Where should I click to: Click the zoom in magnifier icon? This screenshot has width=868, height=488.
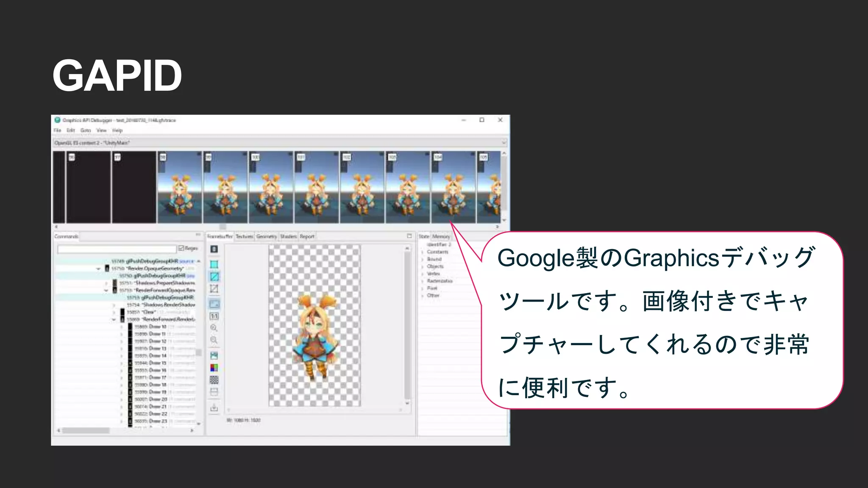click(x=214, y=328)
